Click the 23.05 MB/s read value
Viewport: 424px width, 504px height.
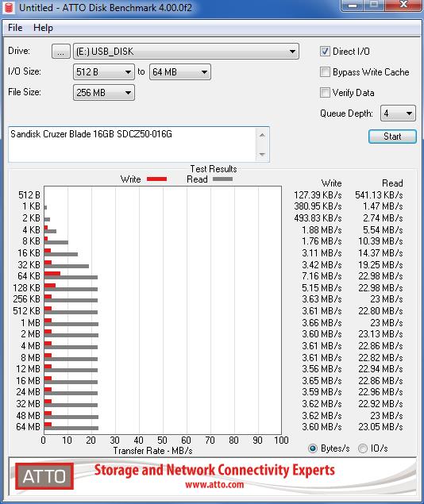tap(380, 427)
